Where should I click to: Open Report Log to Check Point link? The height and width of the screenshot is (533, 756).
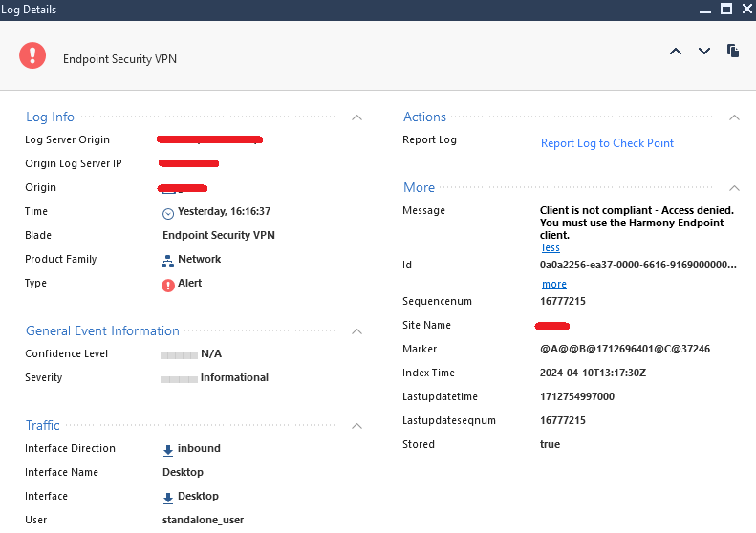pos(607,143)
